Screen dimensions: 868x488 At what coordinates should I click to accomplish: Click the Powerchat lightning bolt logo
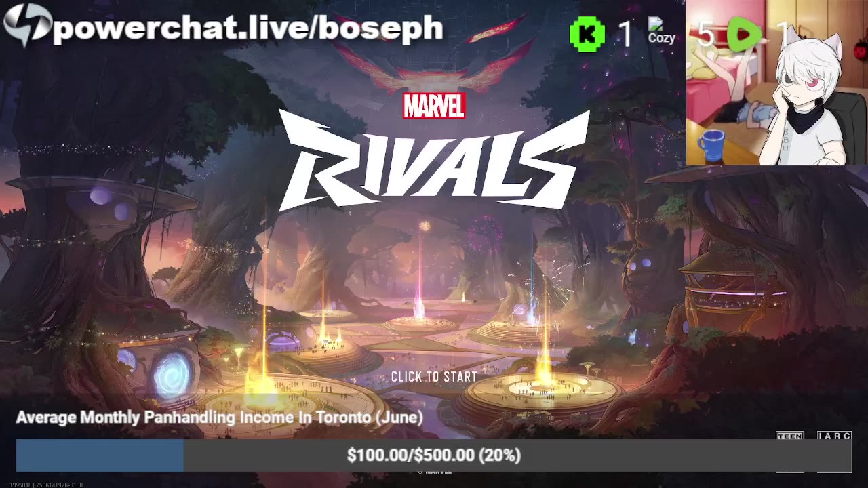tap(27, 26)
